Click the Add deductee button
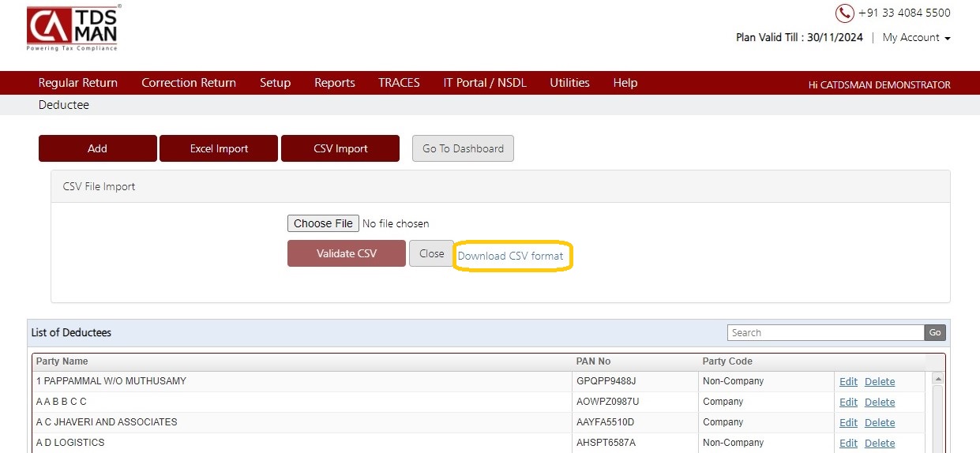The image size is (980, 453). pos(98,148)
